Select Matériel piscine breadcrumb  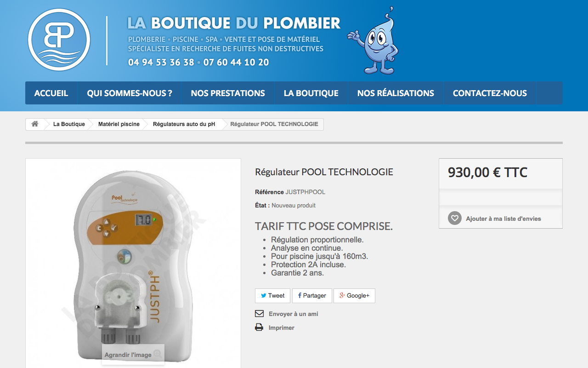(119, 124)
